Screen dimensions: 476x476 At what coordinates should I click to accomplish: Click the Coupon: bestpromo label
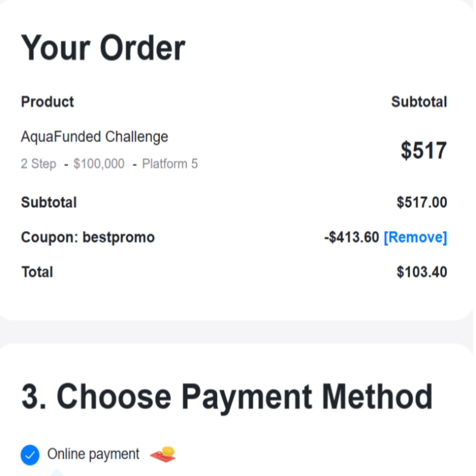[87, 237]
